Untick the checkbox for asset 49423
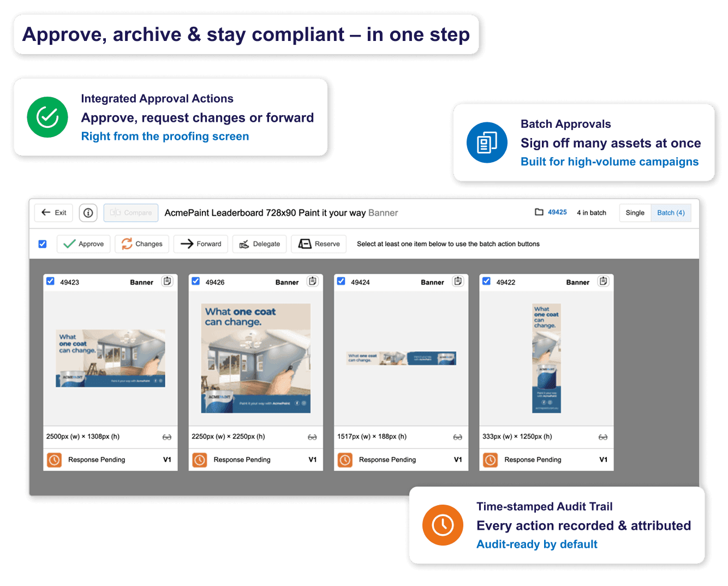 50,281
